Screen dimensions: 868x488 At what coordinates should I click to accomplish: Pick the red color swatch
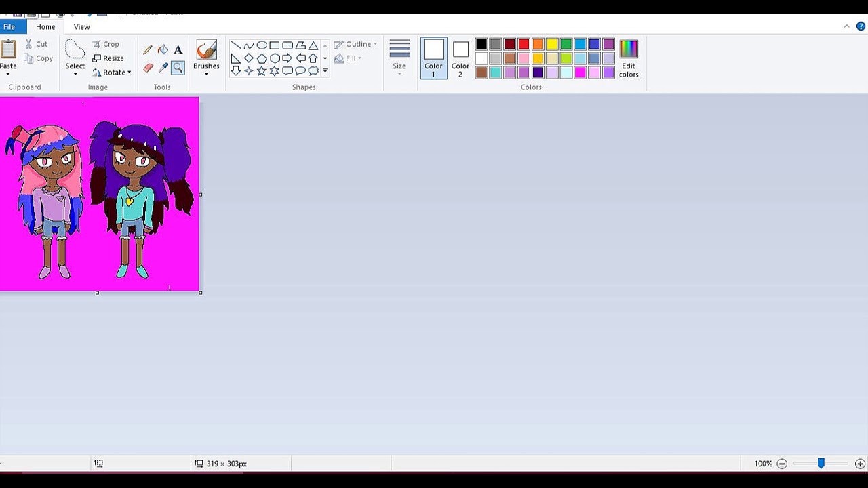point(524,44)
